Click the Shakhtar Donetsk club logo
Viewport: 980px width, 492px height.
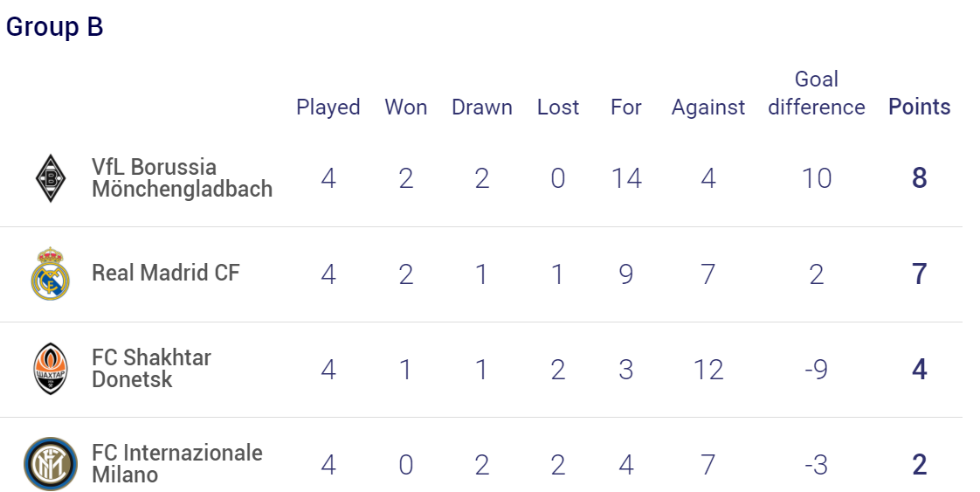tap(50, 369)
